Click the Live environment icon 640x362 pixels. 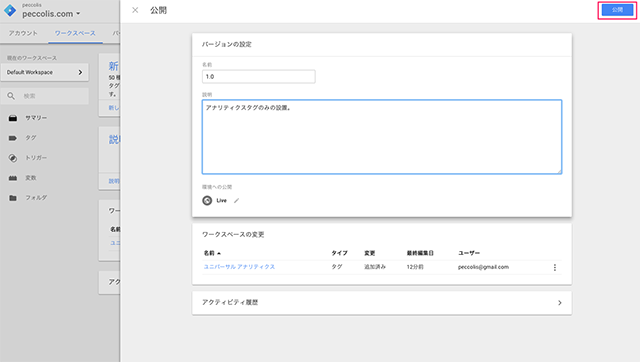(x=207, y=200)
